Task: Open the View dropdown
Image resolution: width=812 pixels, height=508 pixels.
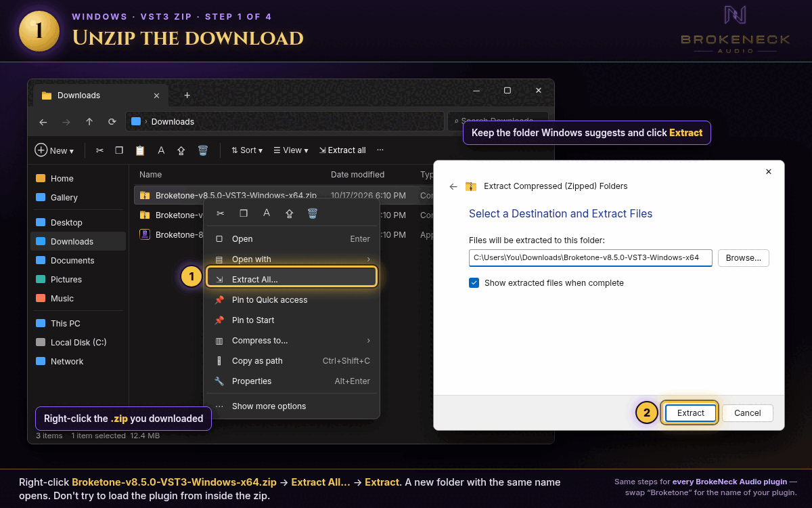Action: [291, 150]
